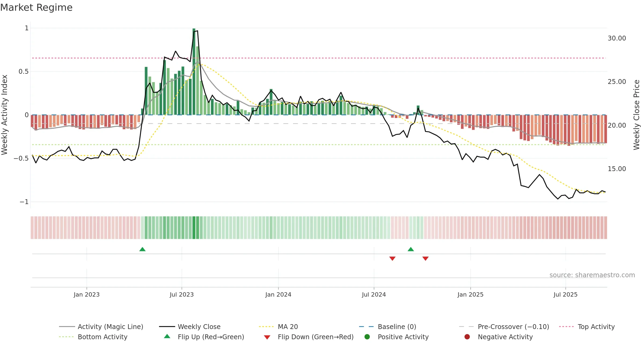Viewport: 644px width, 362px height.
Task: Toggle the Flip Up (Red→Green) legend entry
Action: coord(204,337)
